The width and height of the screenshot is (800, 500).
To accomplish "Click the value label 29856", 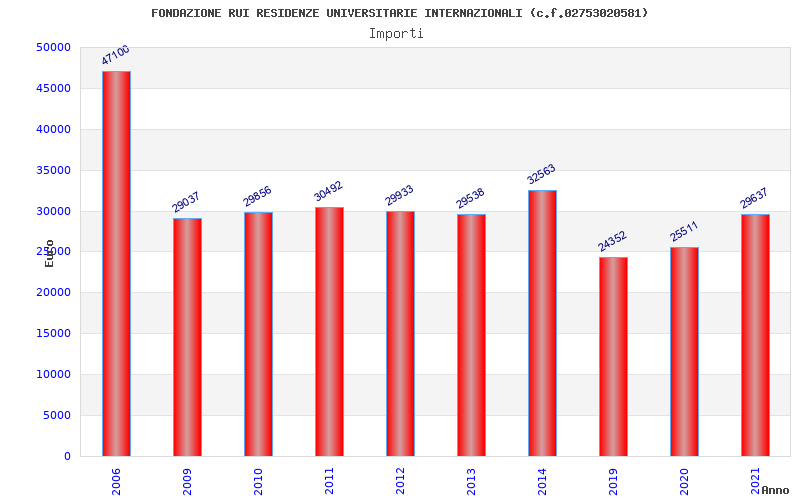I will pyautogui.click(x=257, y=196).
